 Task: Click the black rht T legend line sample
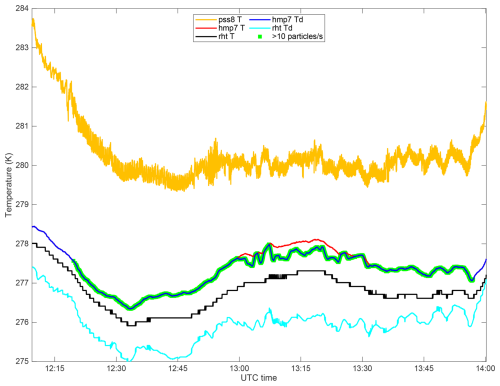click(x=206, y=36)
